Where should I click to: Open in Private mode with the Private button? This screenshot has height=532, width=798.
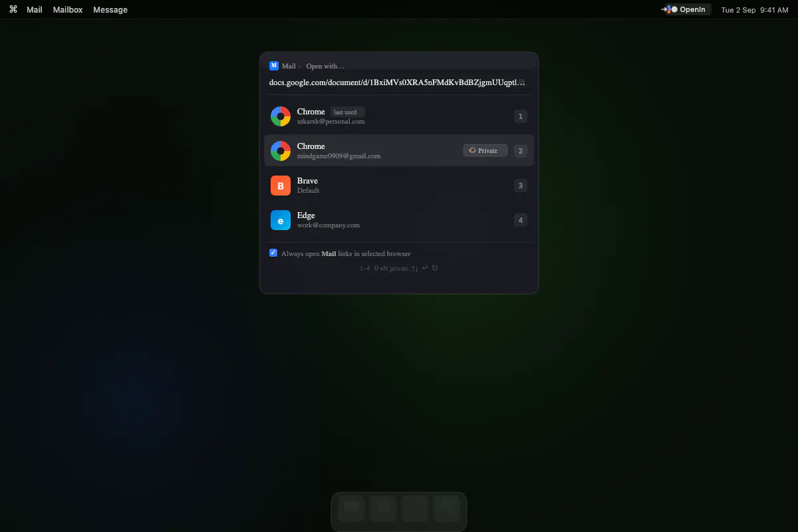point(485,150)
